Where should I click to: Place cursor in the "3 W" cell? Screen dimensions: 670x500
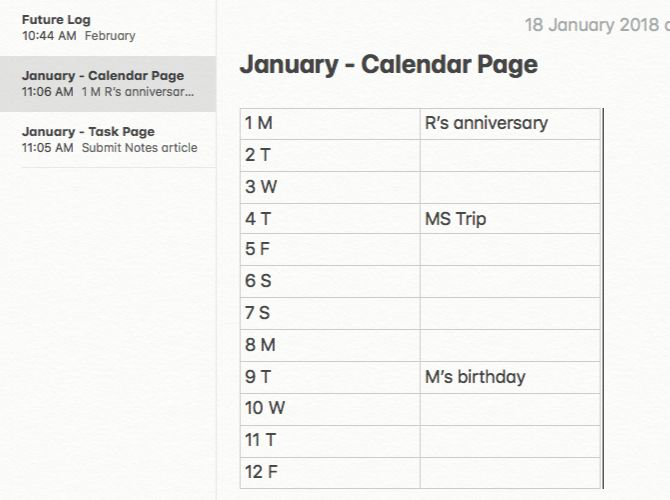coord(330,187)
